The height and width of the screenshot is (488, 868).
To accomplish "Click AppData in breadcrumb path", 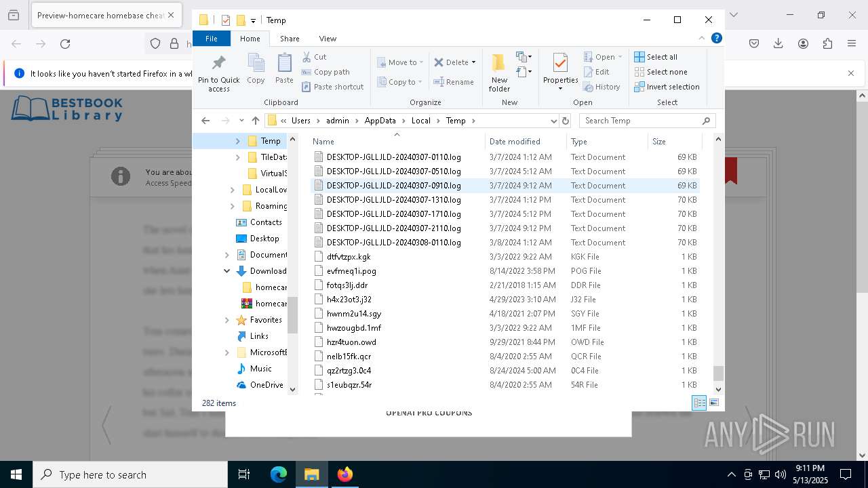I will 380,121.
